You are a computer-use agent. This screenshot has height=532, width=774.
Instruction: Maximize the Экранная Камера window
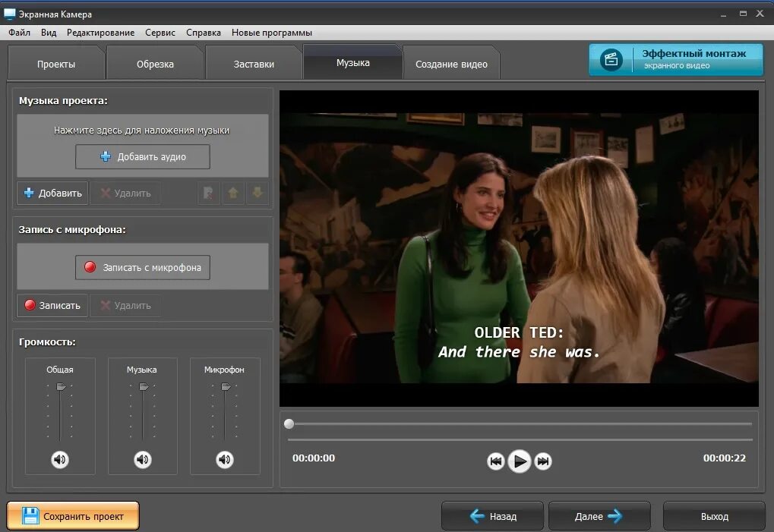[743, 14]
